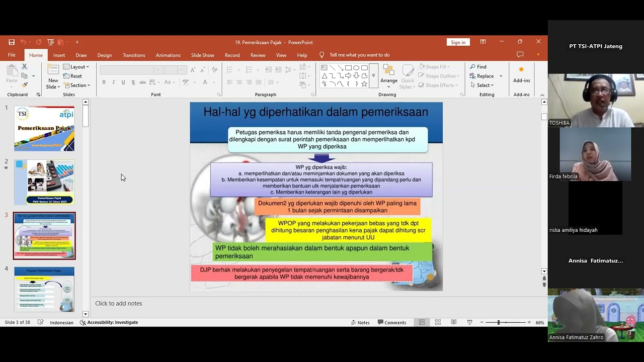Open Find in the Editing group
This screenshot has height=362, width=644.
coord(478,67)
